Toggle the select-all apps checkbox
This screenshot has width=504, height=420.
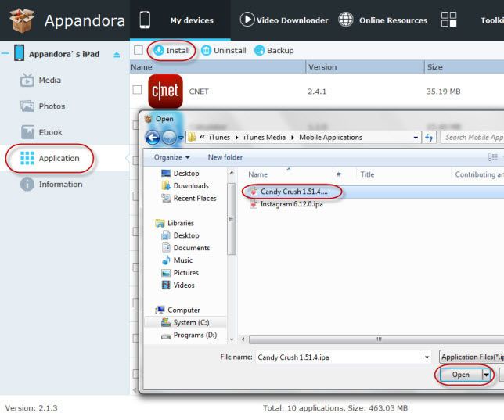point(139,50)
